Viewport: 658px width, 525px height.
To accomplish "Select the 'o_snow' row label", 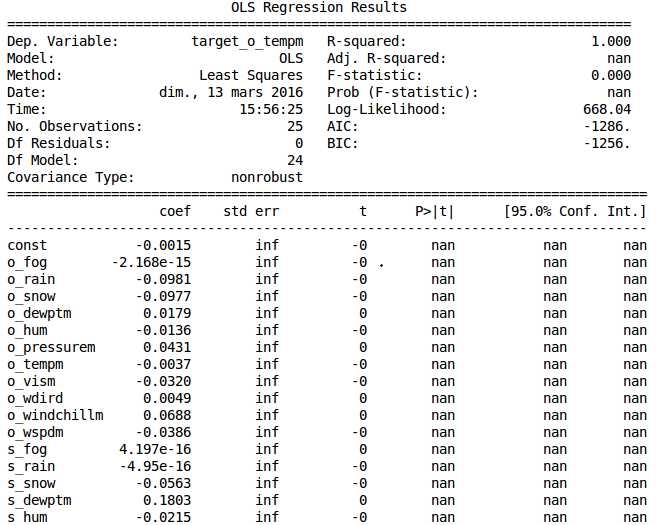I will pyautogui.click(x=31, y=297).
